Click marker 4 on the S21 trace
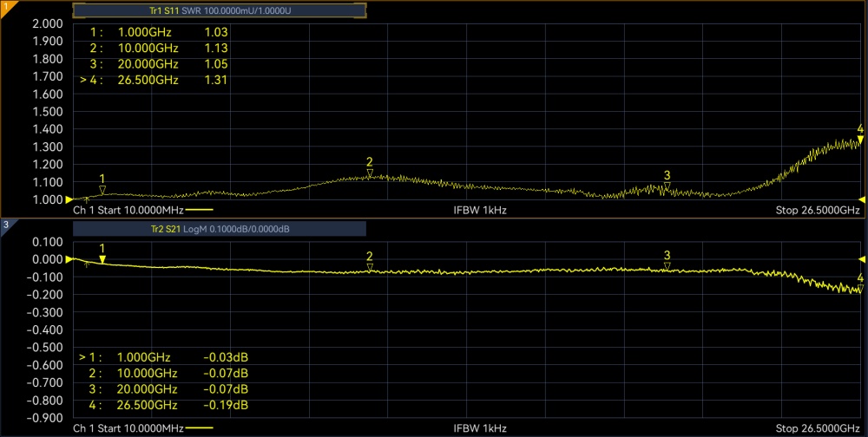This screenshot has height=437, width=868. coord(860,288)
